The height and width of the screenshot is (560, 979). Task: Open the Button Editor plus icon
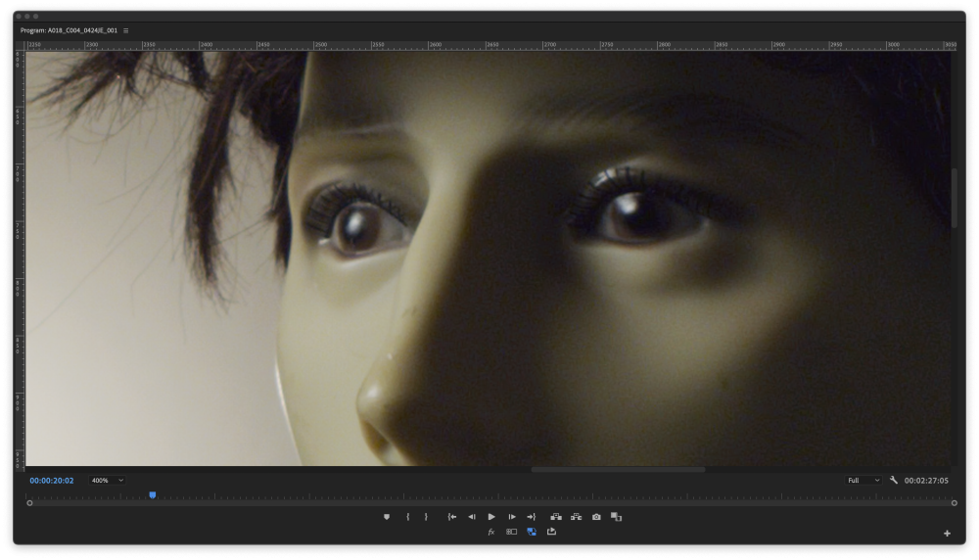947,534
